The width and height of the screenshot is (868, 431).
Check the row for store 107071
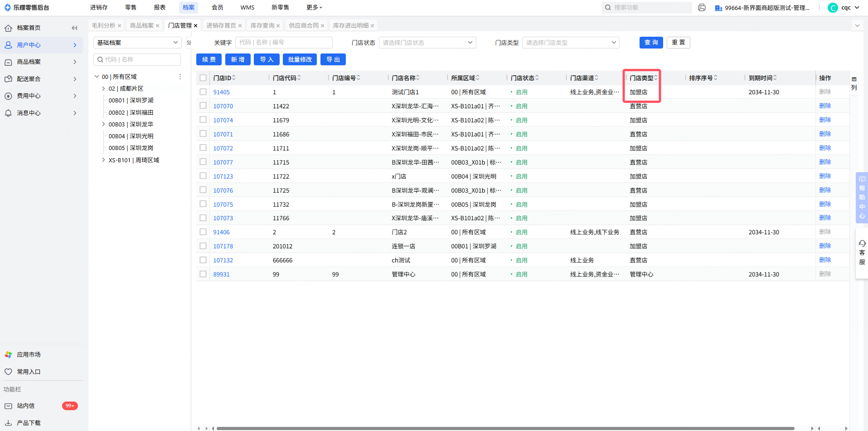(203, 134)
